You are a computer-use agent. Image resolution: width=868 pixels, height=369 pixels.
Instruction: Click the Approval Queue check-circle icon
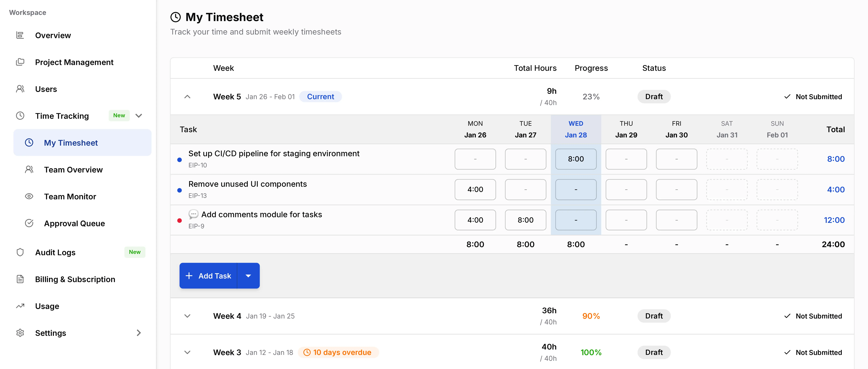tap(29, 223)
